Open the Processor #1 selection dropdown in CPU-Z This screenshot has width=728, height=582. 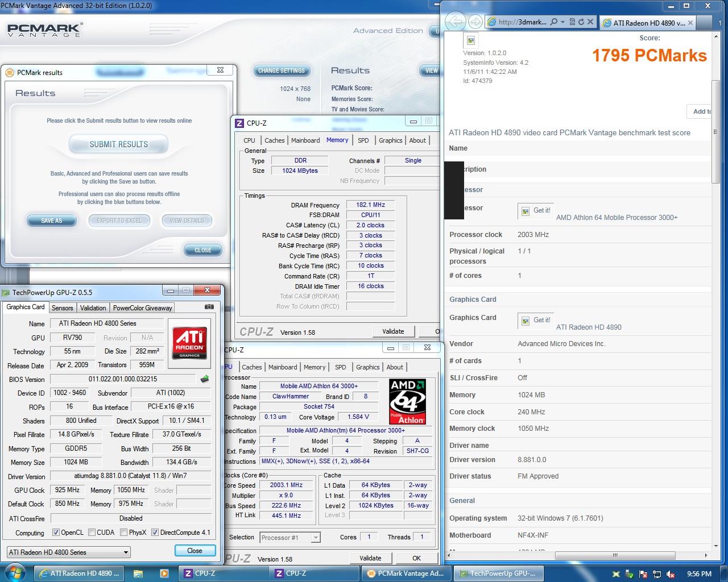coord(290,537)
